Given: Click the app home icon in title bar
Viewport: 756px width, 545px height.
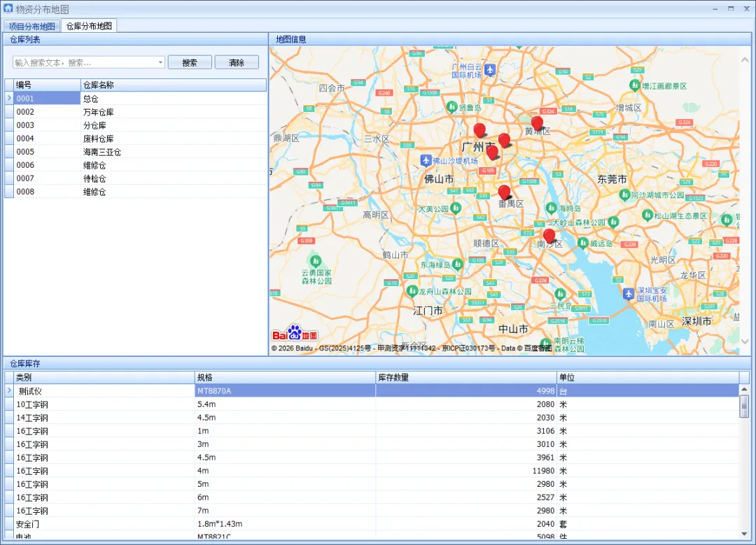Looking at the screenshot, I should click(x=8, y=8).
